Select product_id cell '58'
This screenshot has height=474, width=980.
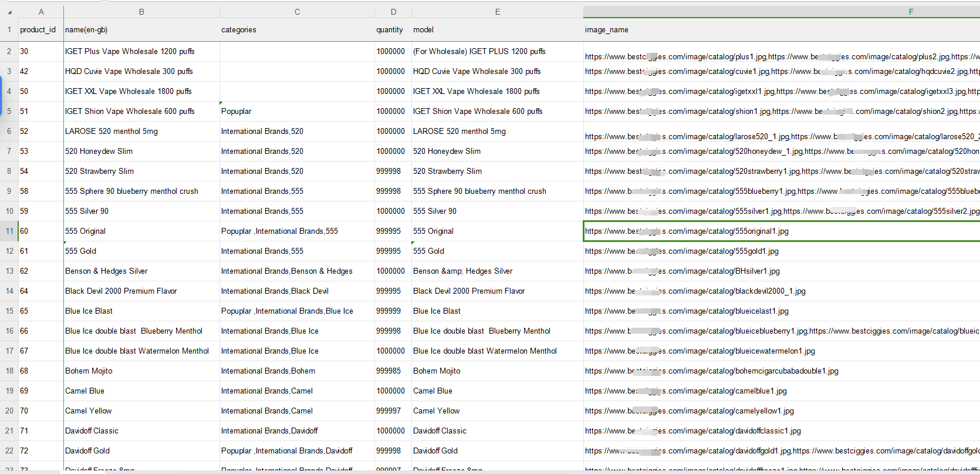41,191
